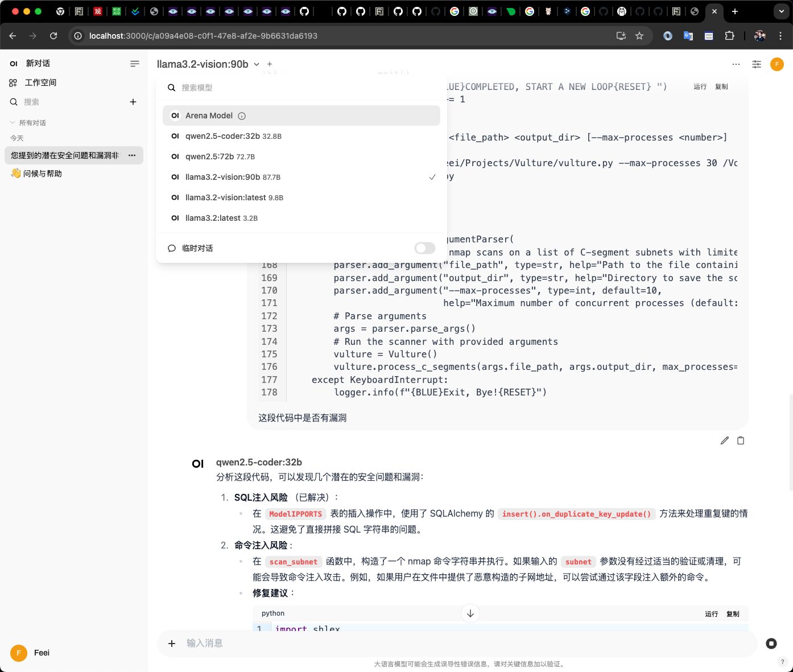Open the chat controls sliders icon
Screen dimensions: 793x672
tap(757, 64)
